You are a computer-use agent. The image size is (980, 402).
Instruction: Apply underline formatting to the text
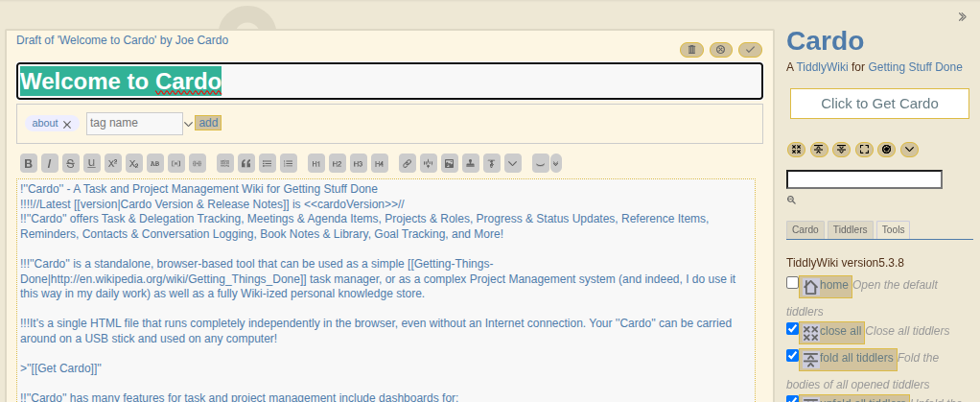[92, 164]
